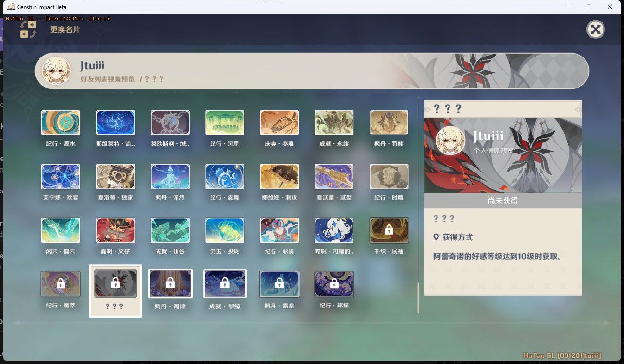This screenshot has height=364, width=624.
Task: Select the 专辑·闪耀的.. namecard
Action: click(334, 230)
